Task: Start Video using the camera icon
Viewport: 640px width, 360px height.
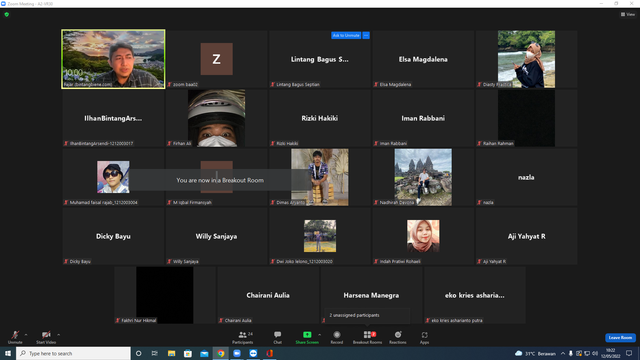Action: click(46, 337)
